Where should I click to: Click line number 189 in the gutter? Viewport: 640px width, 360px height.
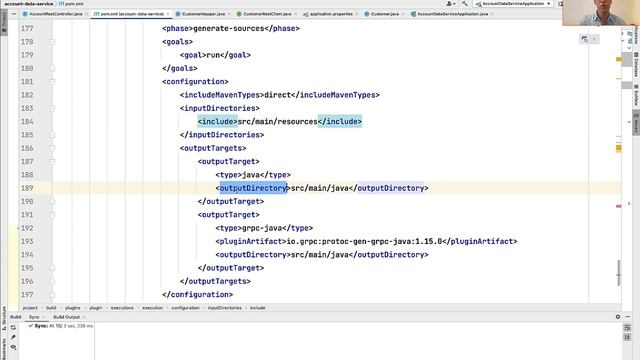pyautogui.click(x=27, y=188)
